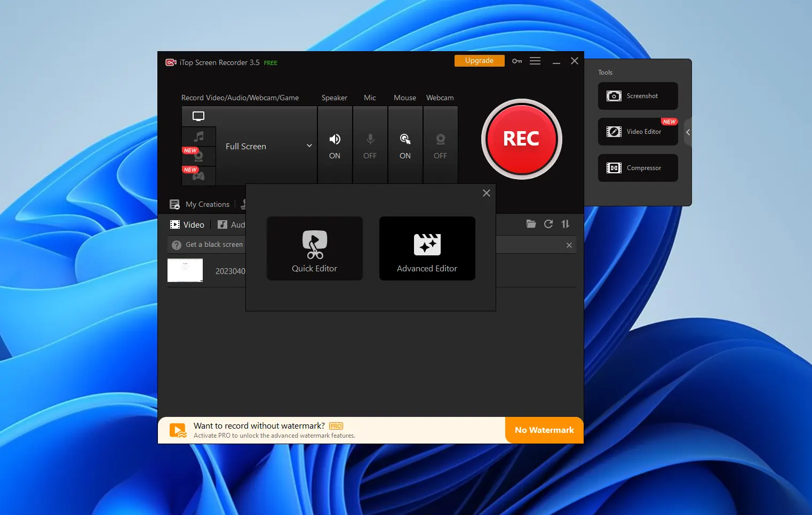Toggle the Mic OFF control
812x515 pixels.
(x=370, y=146)
